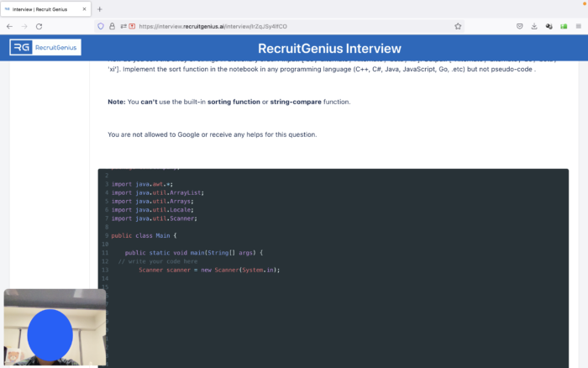Click the browser forward arrow
Viewport: 588px width, 368px height.
point(24,26)
